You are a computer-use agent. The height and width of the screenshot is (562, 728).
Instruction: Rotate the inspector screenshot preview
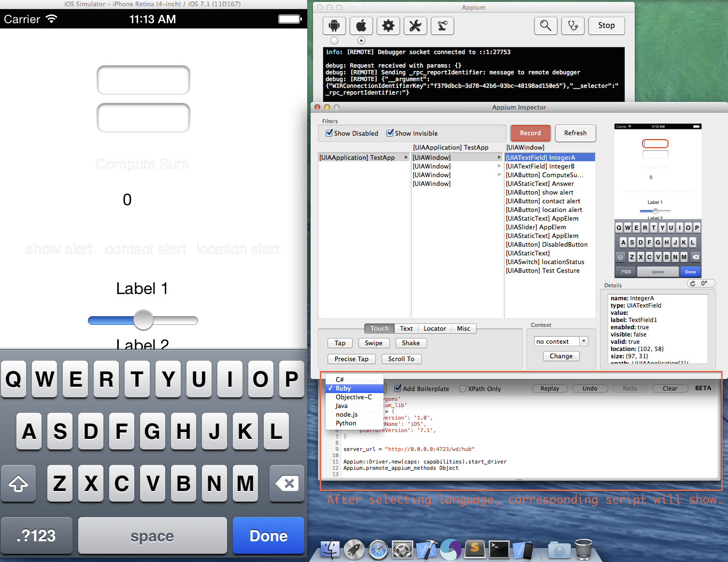coord(701,283)
